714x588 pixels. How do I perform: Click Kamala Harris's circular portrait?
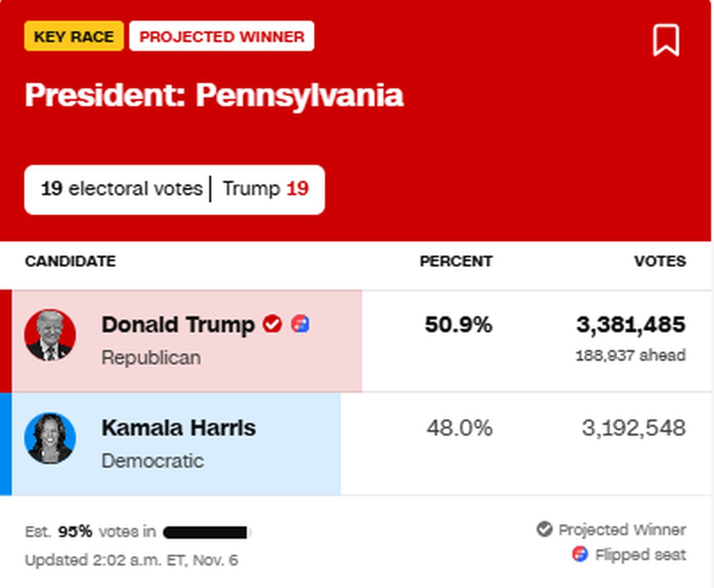50,438
